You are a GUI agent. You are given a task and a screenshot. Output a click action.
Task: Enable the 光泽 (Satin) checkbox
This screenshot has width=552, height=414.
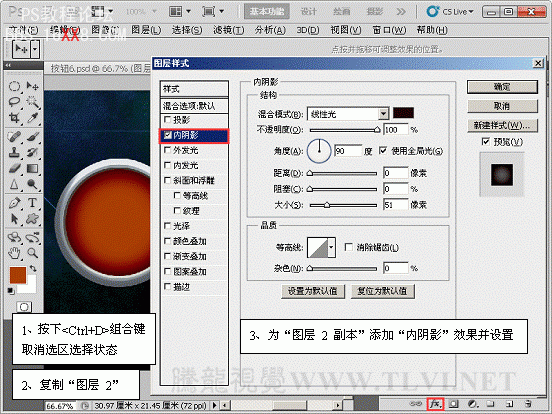pyautogui.click(x=168, y=226)
